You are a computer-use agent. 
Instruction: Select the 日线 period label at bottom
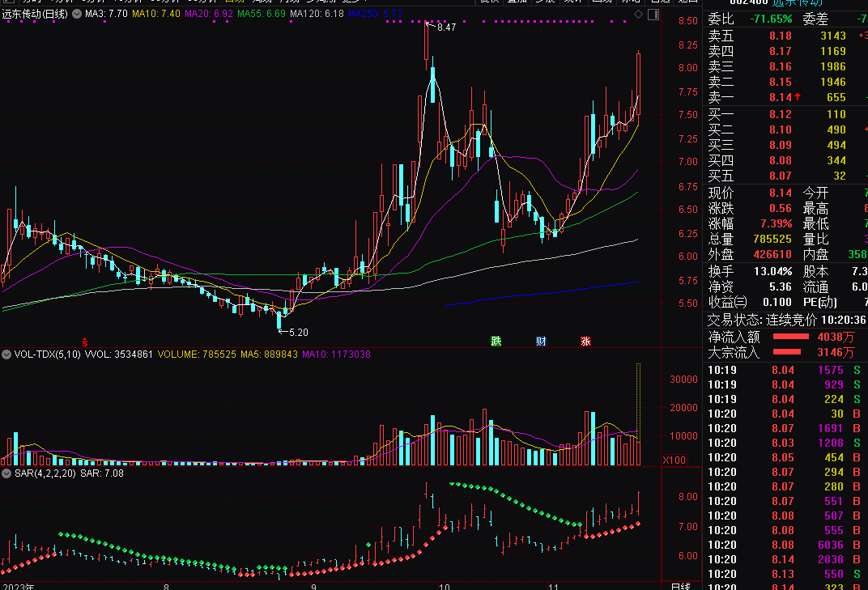click(x=680, y=585)
